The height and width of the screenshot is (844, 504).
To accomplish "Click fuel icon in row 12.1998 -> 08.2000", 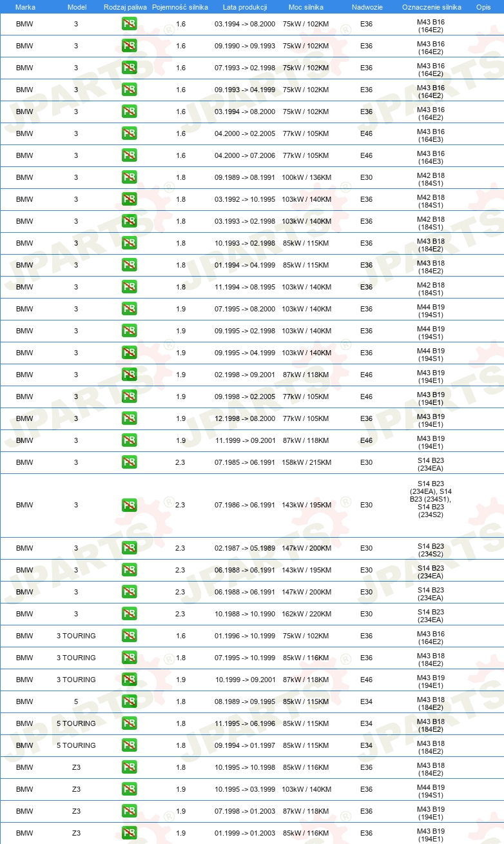I will [129, 418].
